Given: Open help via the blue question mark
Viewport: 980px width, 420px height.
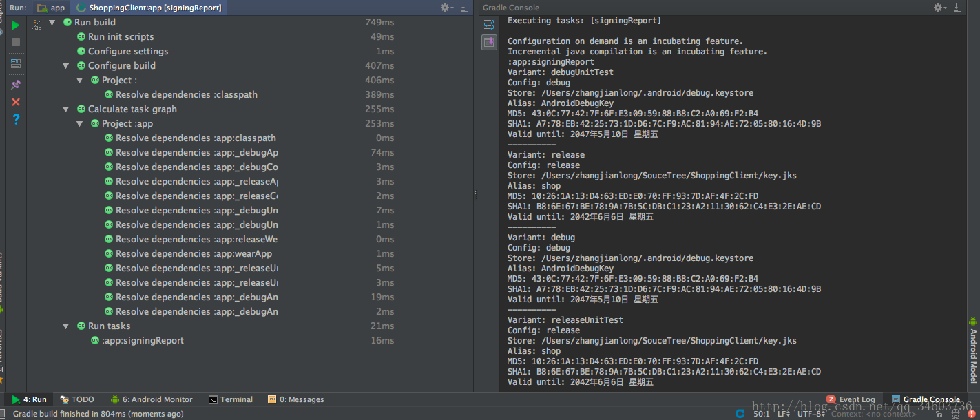Looking at the screenshot, I should click(16, 119).
